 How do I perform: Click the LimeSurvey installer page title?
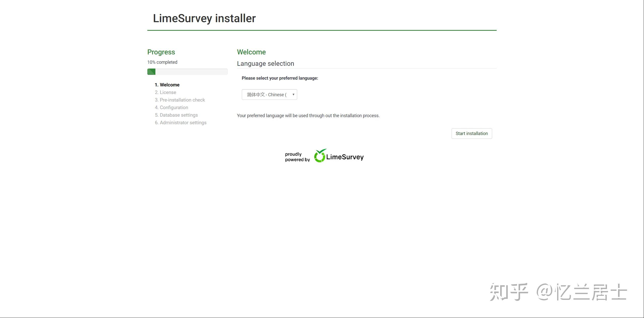204,18
